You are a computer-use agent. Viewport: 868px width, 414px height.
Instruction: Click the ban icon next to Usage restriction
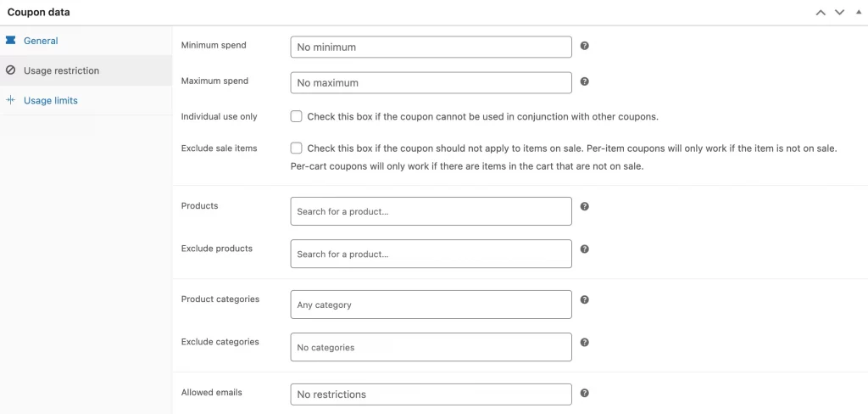pyautogui.click(x=10, y=70)
